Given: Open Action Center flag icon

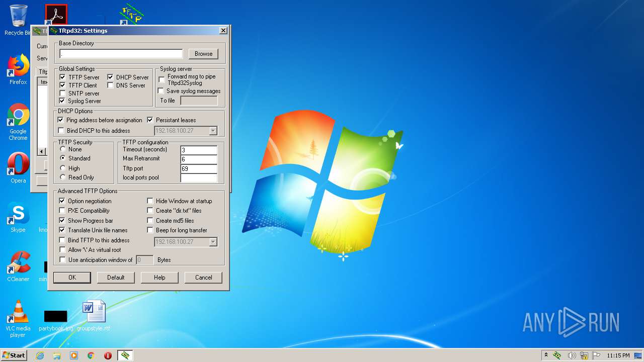Looking at the screenshot, I should click(596, 355).
